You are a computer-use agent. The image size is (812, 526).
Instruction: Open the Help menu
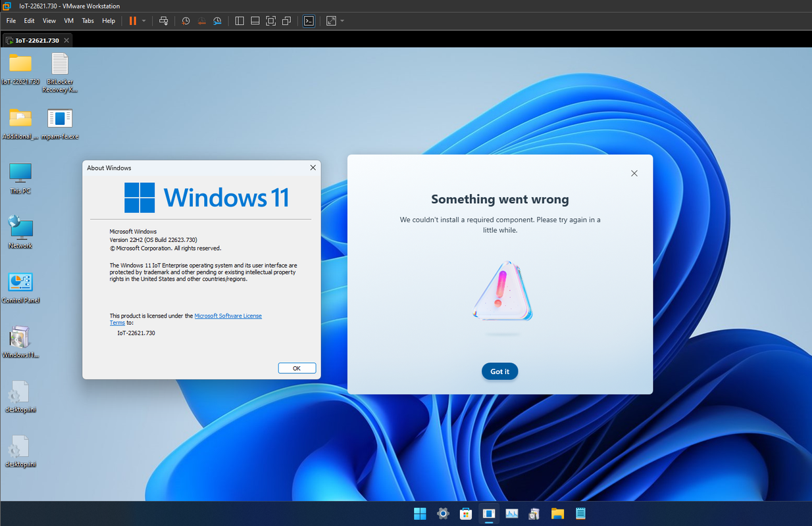pos(109,21)
